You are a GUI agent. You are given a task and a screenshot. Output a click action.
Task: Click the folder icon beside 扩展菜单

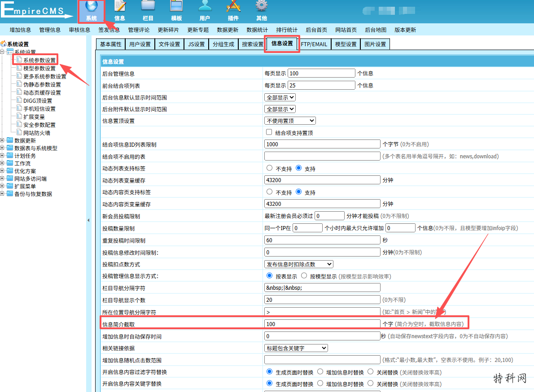(10, 186)
